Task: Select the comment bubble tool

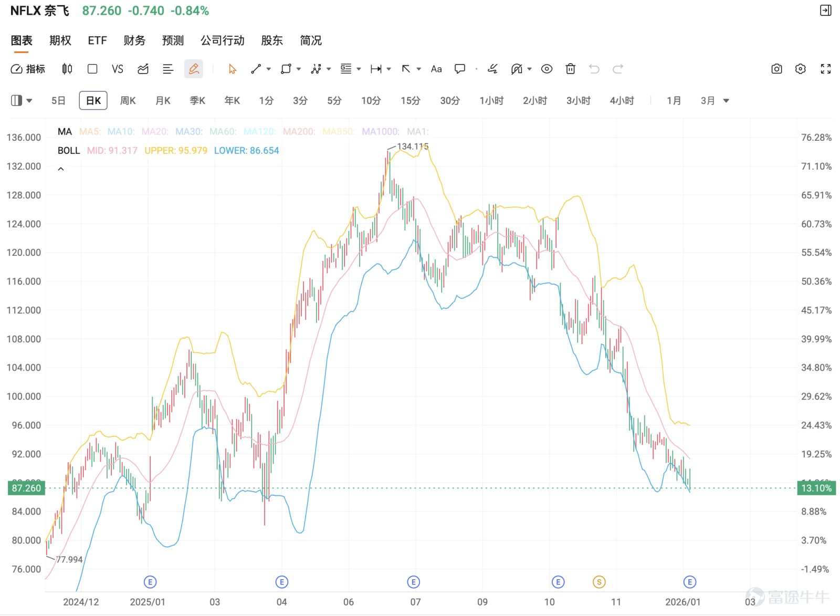Action: click(460, 69)
